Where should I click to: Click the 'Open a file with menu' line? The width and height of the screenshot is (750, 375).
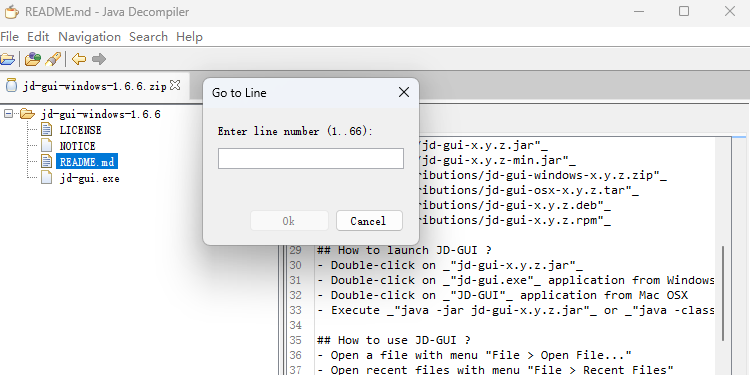click(x=474, y=355)
